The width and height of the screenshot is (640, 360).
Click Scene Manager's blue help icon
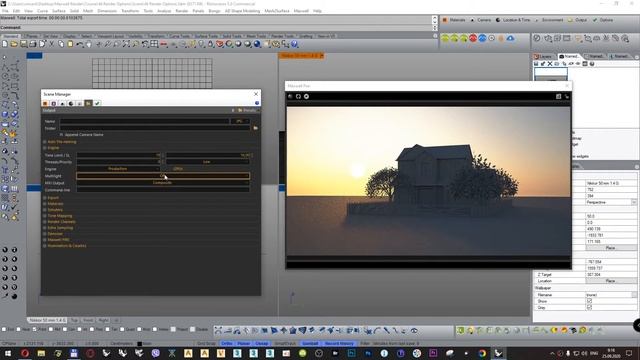pyautogui.click(x=257, y=103)
